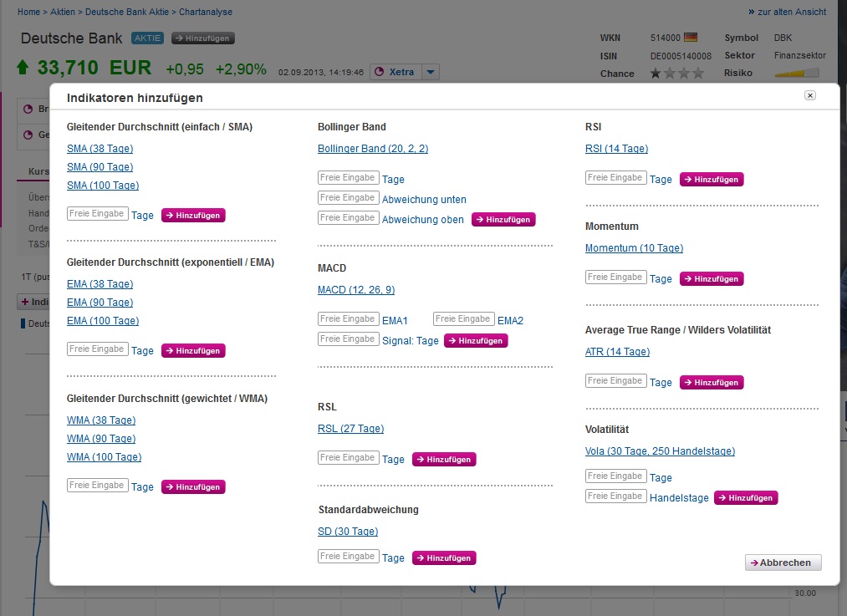Click Hinzufügen for custom Bollinger Band
Viewport: 847px width, 616px height.
(503, 220)
